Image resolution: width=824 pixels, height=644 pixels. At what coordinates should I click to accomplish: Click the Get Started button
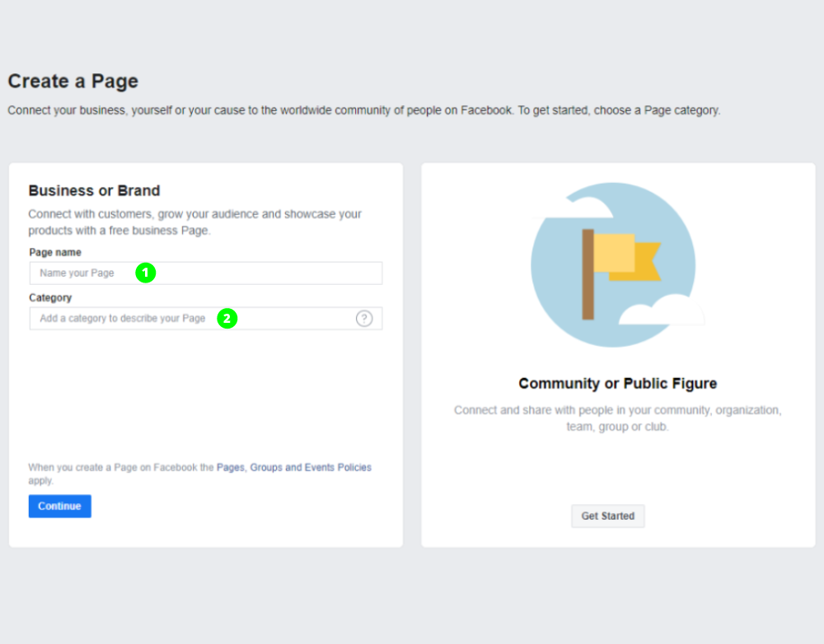click(x=607, y=516)
